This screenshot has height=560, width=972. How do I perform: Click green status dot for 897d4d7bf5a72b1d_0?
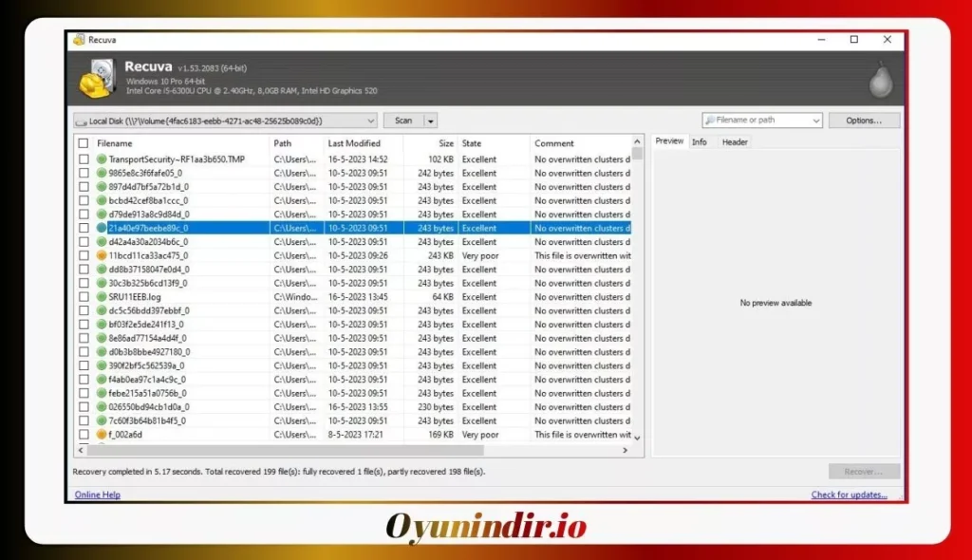pyautogui.click(x=102, y=187)
